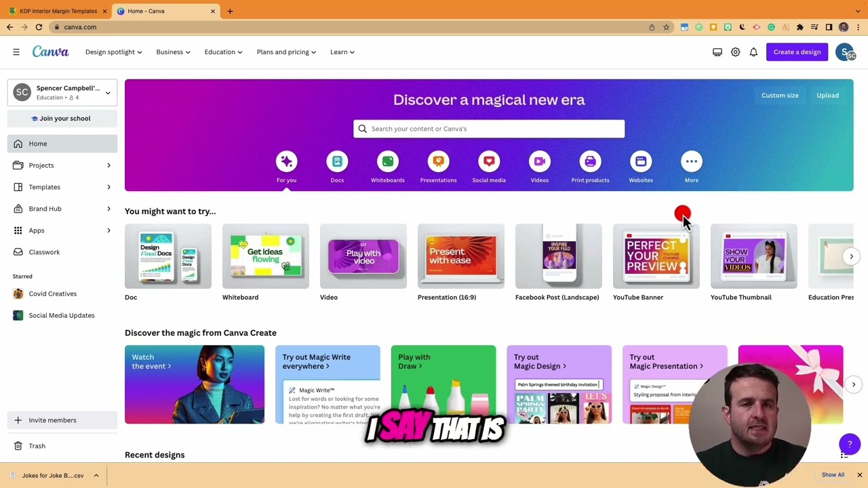Screen dimensions: 868x488
Task: Click Invite members in the sidebar
Action: (62, 420)
